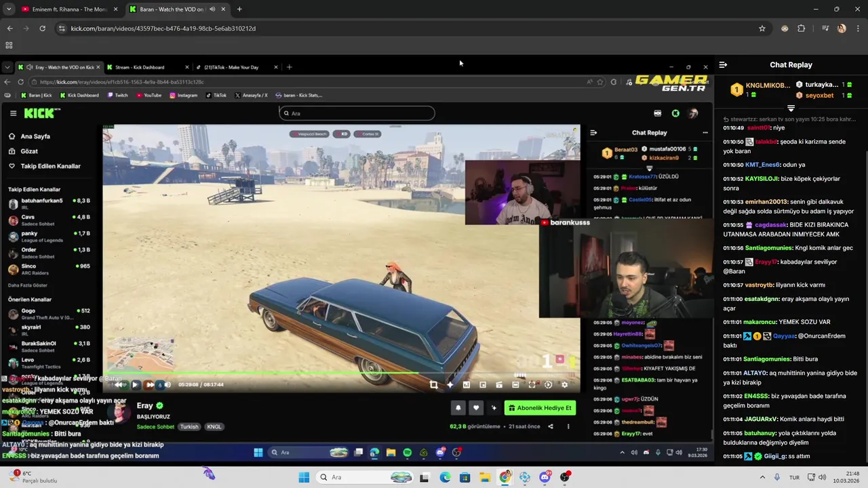This screenshot has width=868, height=488.
Task: Click message 'Kngl komik anlar gec'
Action: 823,248
